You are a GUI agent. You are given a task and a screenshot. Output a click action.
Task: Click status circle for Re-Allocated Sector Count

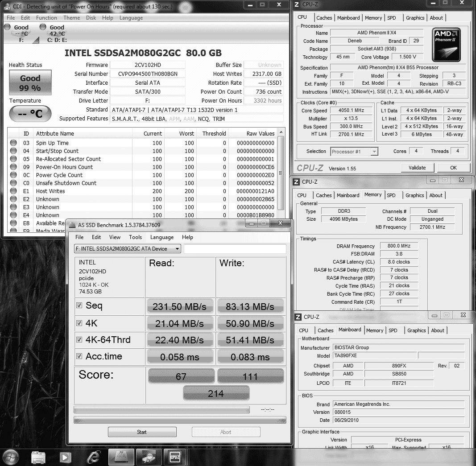(x=13, y=159)
